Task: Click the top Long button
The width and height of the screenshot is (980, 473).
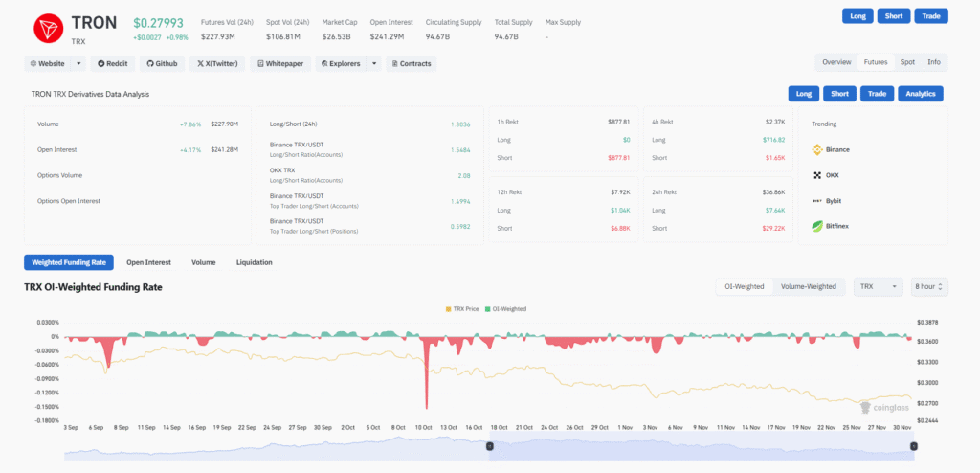Action: click(857, 15)
